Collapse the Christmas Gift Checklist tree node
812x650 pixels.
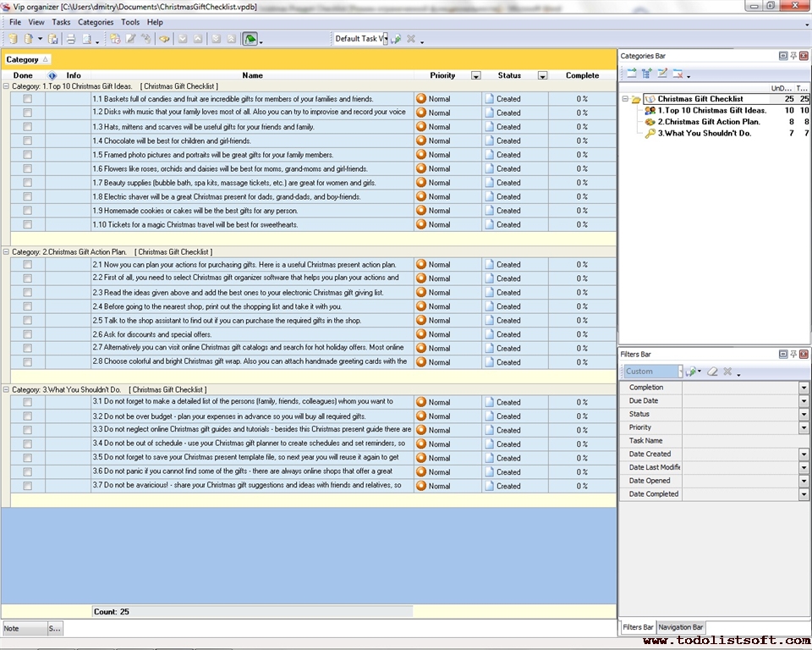click(x=625, y=99)
